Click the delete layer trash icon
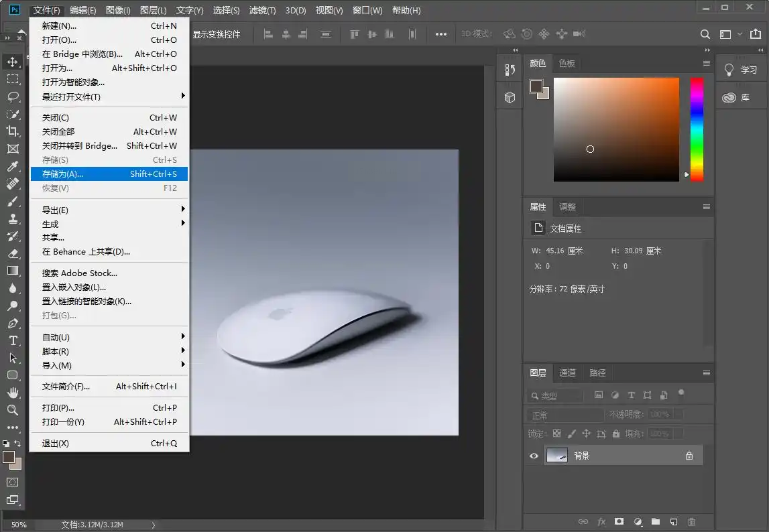The height and width of the screenshot is (532, 769). point(692,521)
